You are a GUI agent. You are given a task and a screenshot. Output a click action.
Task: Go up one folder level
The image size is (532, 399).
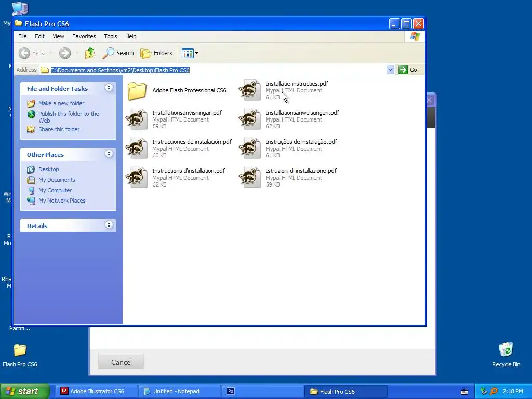coord(90,53)
